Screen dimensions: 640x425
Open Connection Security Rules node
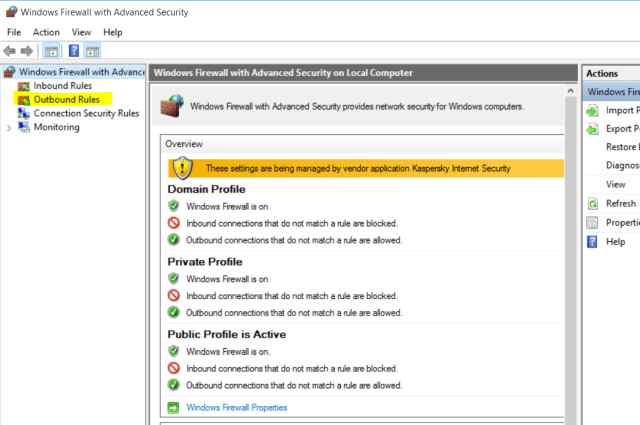(x=86, y=114)
